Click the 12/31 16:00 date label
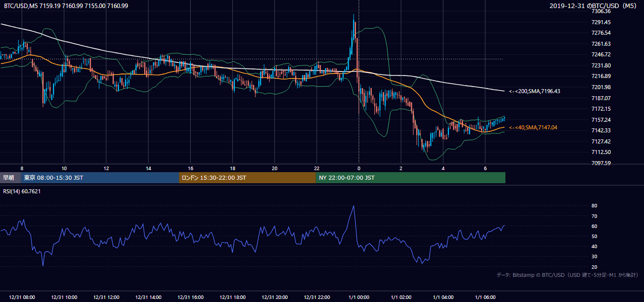Viewport: 644px width, 302px height. 190,297
